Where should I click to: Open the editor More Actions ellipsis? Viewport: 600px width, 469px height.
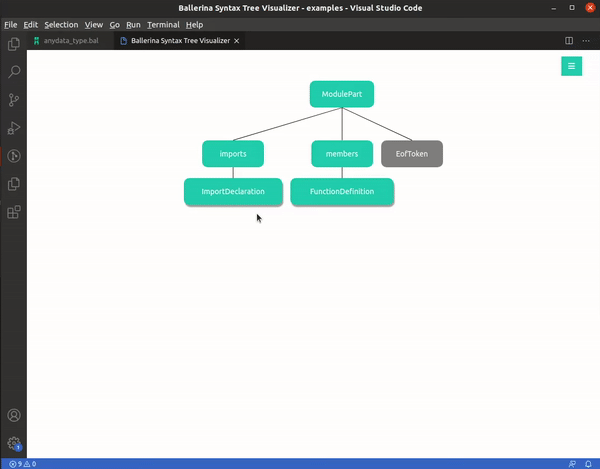[x=586, y=41]
